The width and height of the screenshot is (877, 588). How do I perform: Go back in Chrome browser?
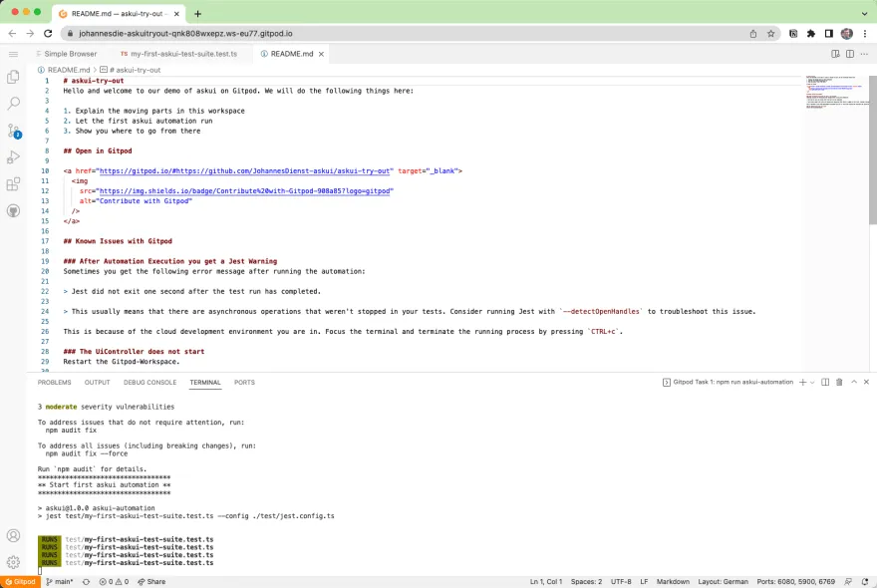[x=12, y=34]
